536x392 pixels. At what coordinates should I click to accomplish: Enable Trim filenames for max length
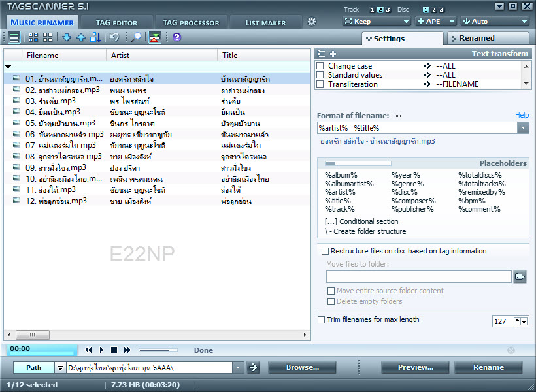click(322, 320)
